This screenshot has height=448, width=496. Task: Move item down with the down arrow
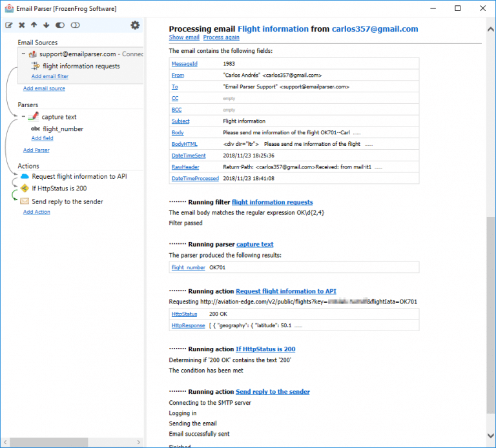[46, 25]
